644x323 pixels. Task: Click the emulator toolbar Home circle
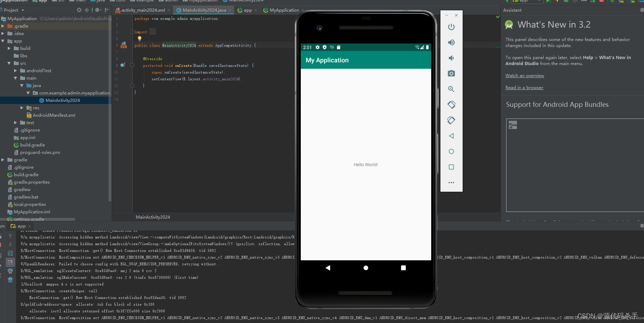[x=451, y=151]
